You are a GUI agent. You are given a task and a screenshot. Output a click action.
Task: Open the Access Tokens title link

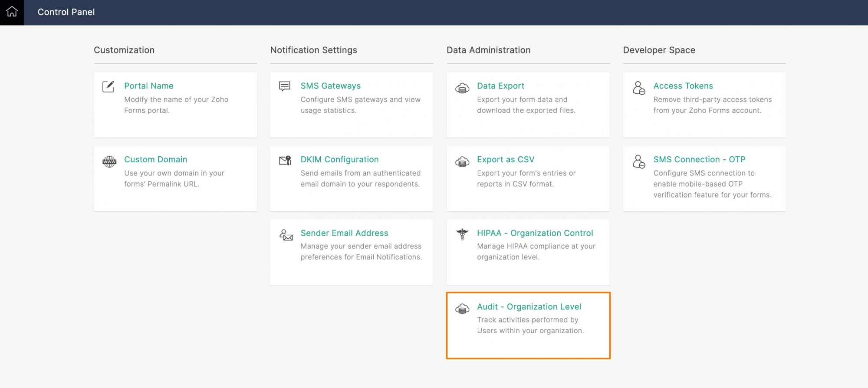tap(683, 86)
